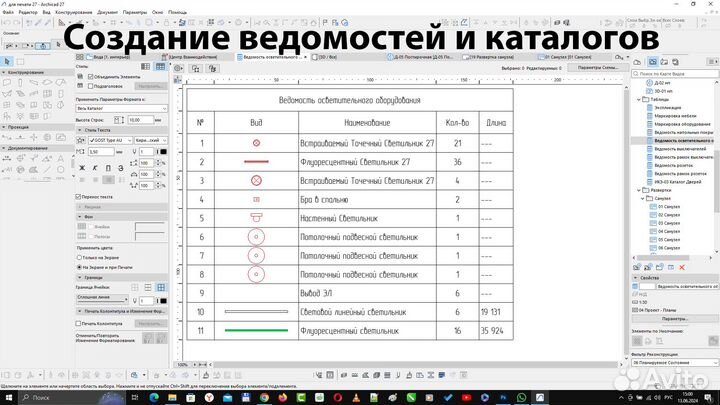Viewport: 720px width, 405px height.
Task: Select the Arrow selection tool
Action: pyautogui.click(x=7, y=61)
